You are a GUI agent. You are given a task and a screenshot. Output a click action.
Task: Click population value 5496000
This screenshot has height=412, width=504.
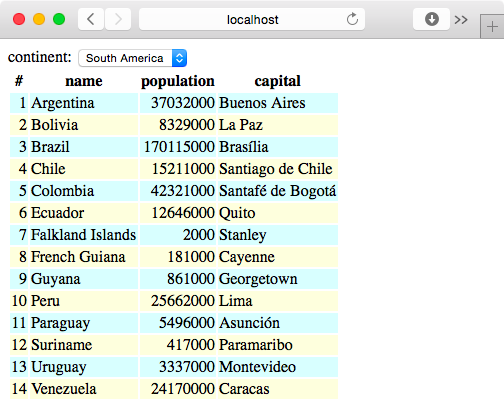178,323
